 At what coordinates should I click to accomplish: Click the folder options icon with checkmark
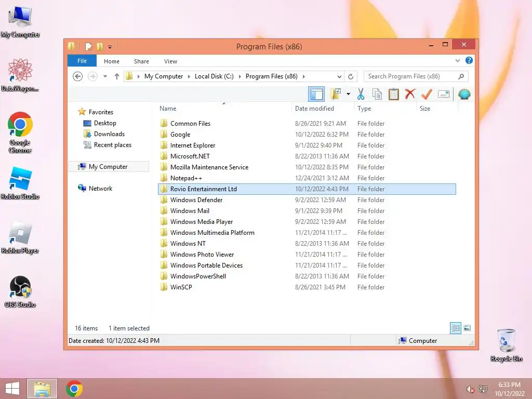[x=335, y=94]
